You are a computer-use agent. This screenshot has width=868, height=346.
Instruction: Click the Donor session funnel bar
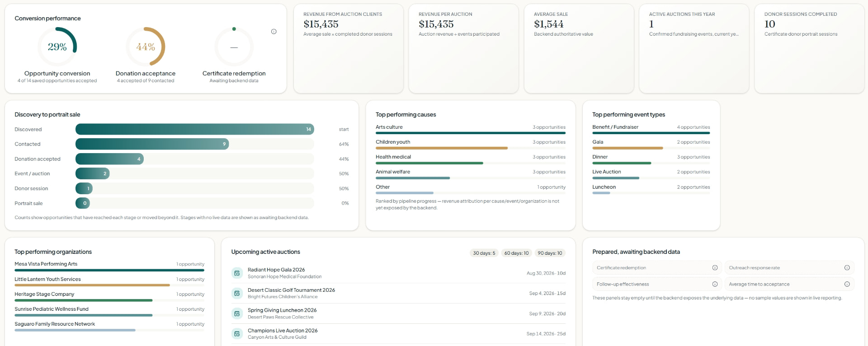coord(84,188)
